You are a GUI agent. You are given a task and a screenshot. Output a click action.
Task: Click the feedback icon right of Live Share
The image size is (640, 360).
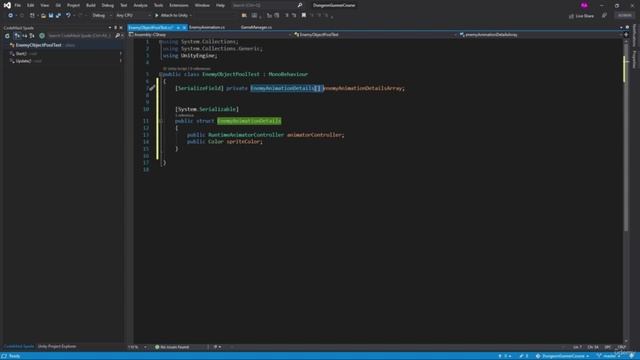pos(604,16)
